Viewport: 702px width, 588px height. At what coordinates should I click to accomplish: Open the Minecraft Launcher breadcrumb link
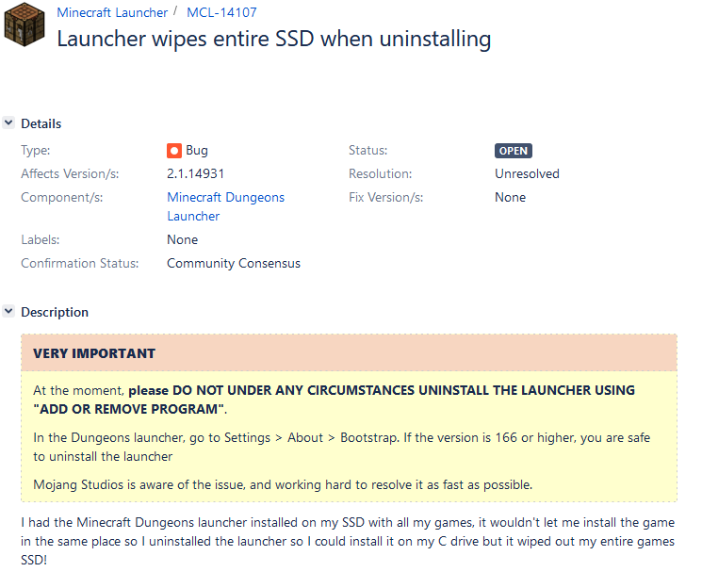112,12
